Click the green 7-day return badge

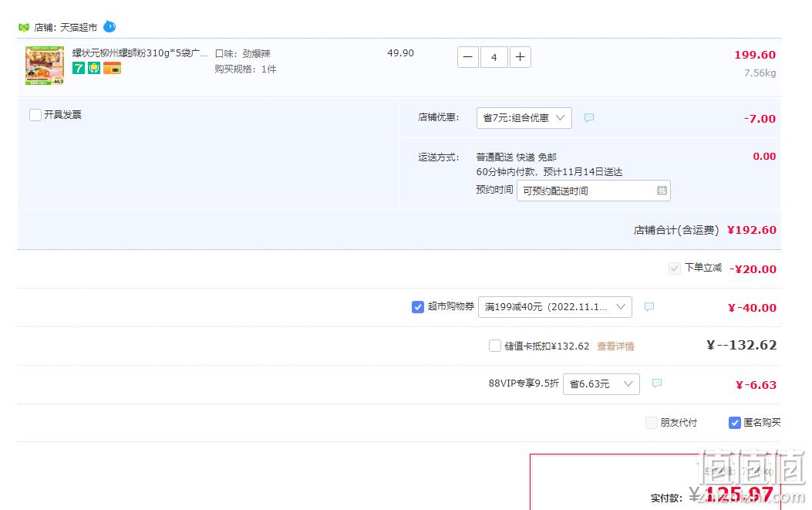pos(78,68)
